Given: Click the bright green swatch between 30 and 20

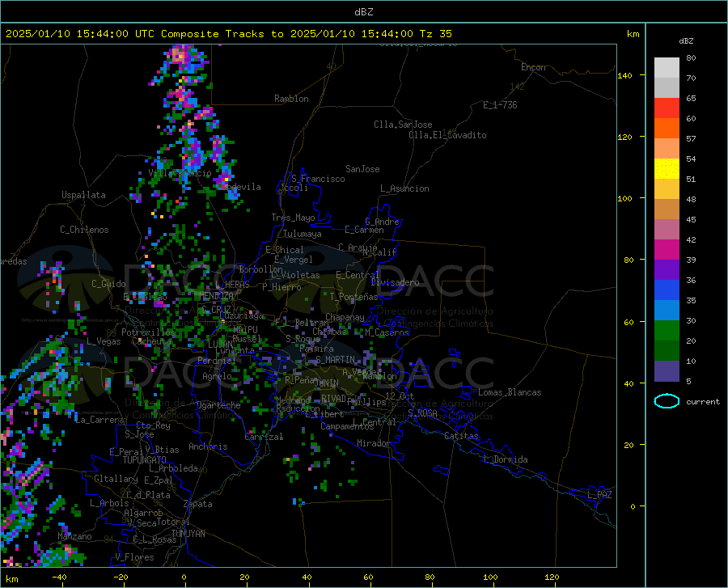Looking at the screenshot, I should click(x=667, y=331).
